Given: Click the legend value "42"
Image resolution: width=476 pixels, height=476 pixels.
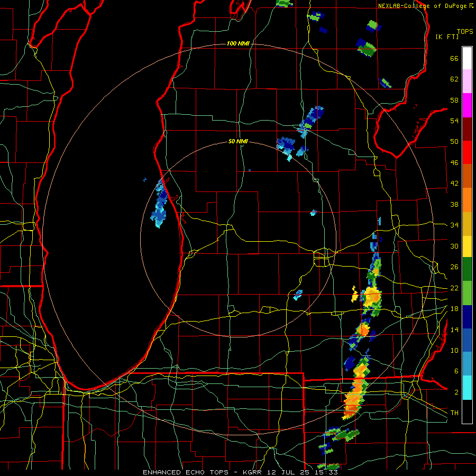Looking at the screenshot, I should tap(454, 184).
